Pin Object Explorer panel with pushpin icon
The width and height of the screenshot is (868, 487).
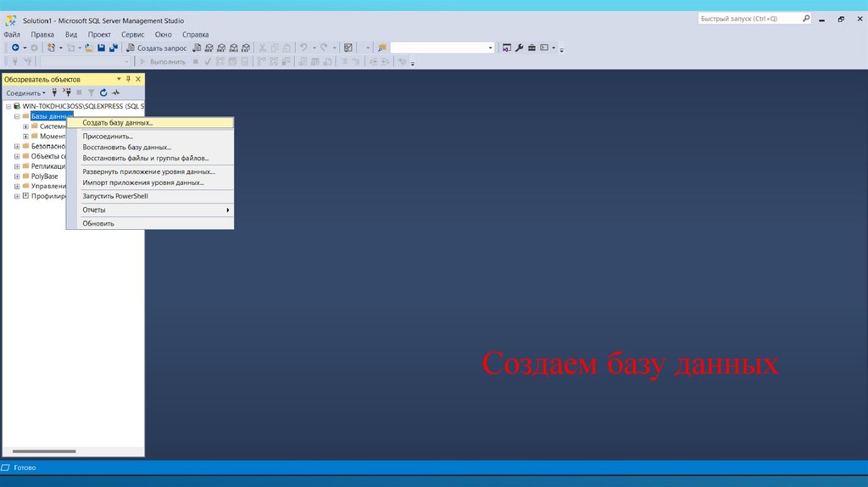click(129, 79)
